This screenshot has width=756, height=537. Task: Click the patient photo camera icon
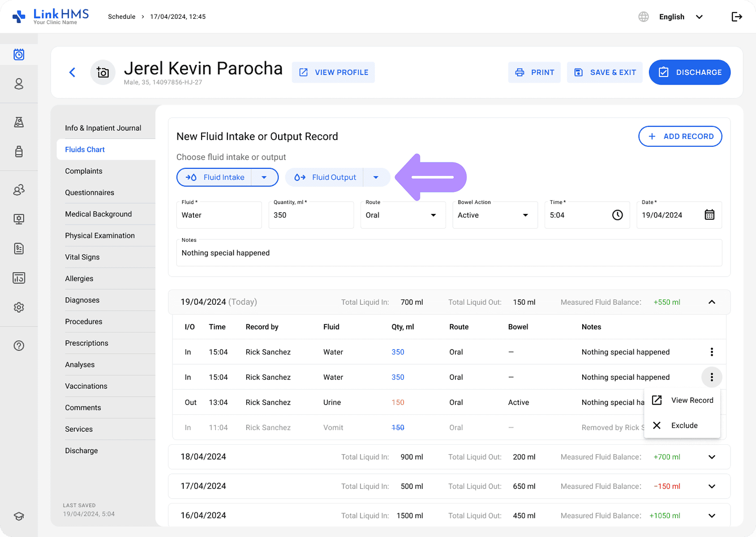point(103,72)
